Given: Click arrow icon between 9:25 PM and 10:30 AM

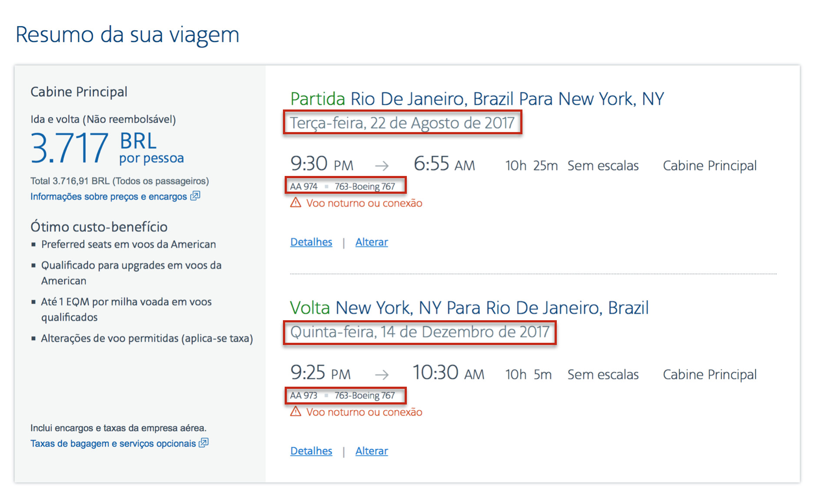Looking at the screenshot, I should tap(382, 375).
